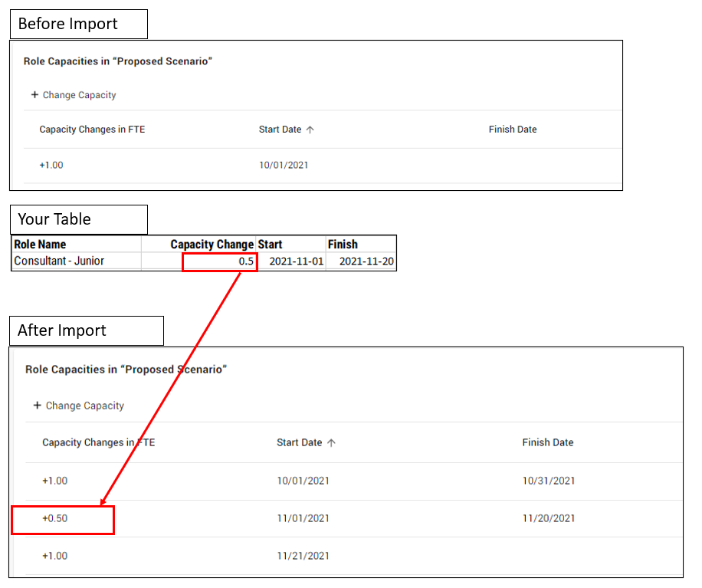Select the 10/01/2021 start date in Before Import

tap(284, 165)
